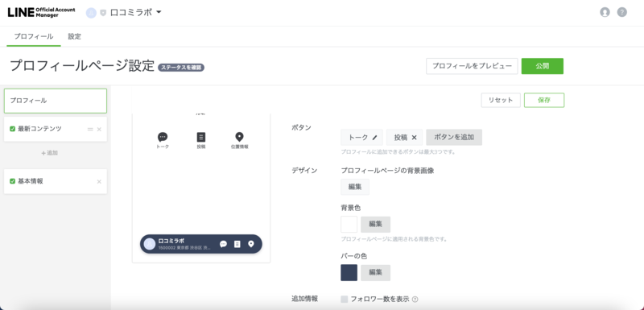Click the 保存 button
This screenshot has height=310, width=644.
click(x=544, y=100)
